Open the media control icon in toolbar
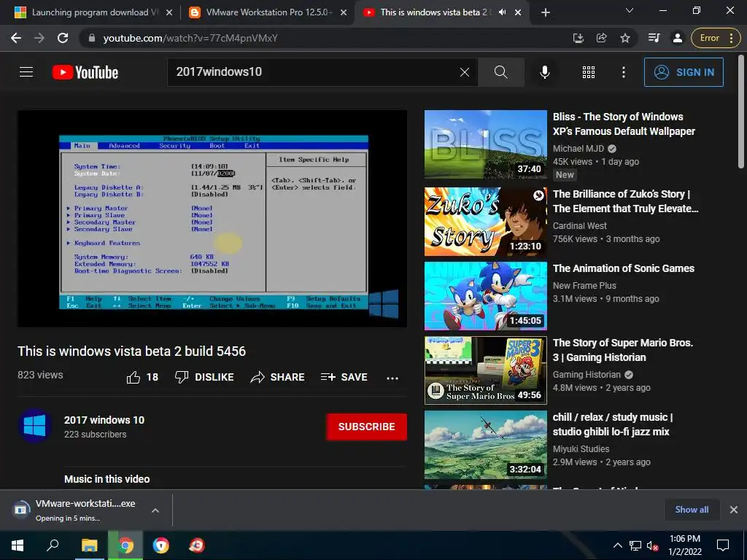This screenshot has width=747, height=560. [x=654, y=38]
